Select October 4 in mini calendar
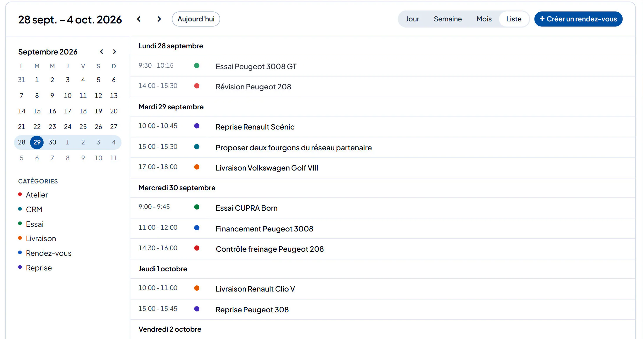The image size is (644, 339). pos(114,142)
